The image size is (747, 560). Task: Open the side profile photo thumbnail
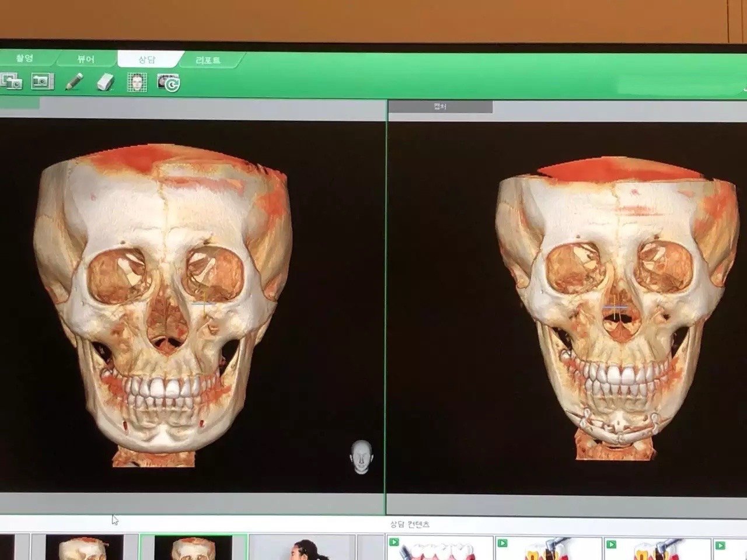tap(303, 548)
